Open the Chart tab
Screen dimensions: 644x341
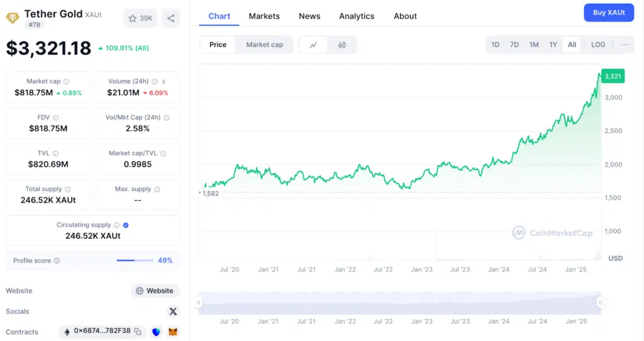pos(219,16)
